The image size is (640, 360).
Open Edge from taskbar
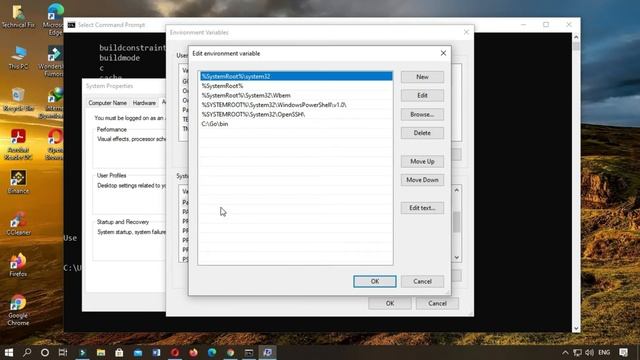(x=212, y=352)
